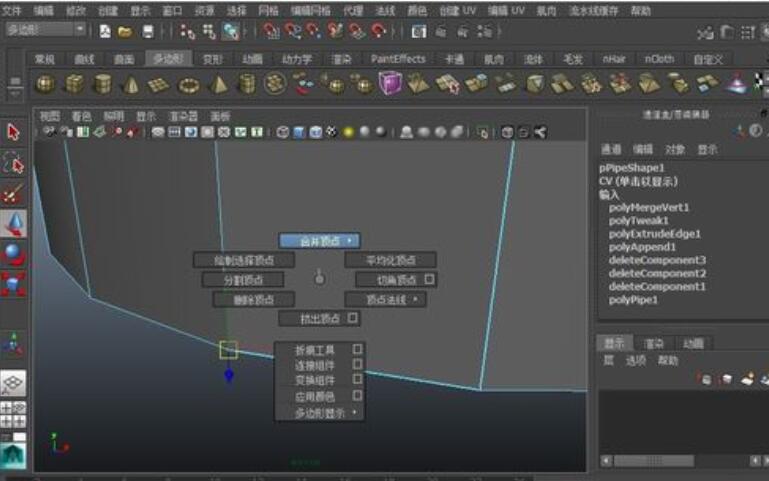The image size is (769, 481).
Task: Click 删除顶点 in the marking menu
Action: tap(253, 299)
